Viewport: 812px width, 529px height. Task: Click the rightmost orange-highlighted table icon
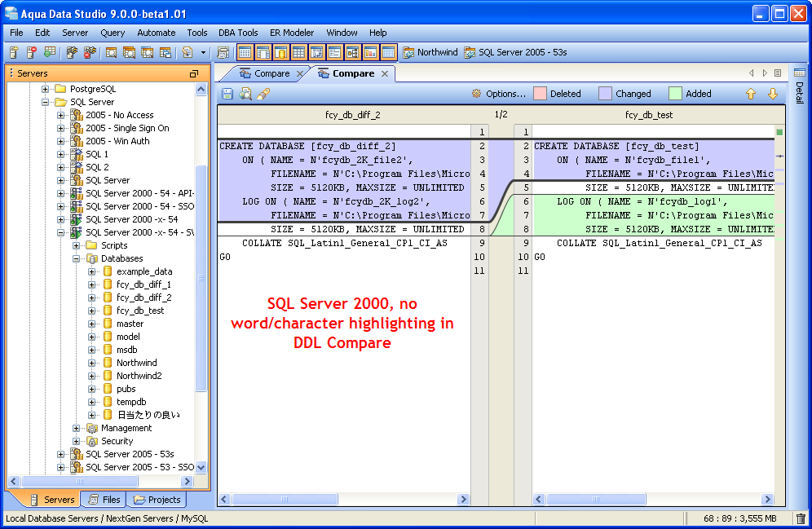click(388, 52)
